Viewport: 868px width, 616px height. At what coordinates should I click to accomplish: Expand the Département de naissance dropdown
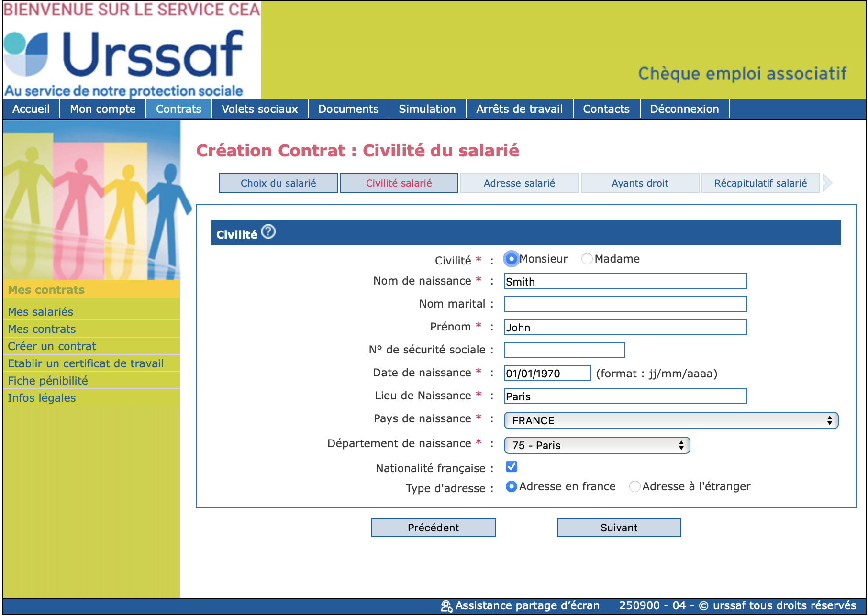point(597,445)
